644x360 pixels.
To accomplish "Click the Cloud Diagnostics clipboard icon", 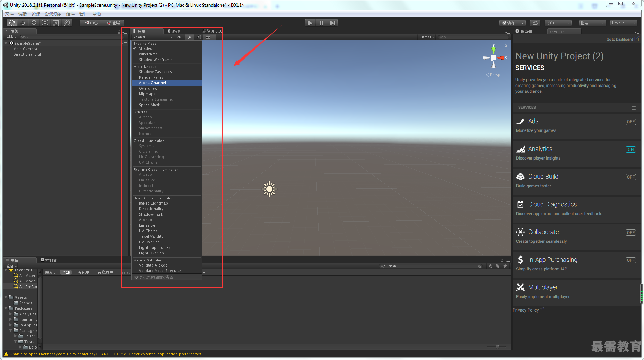I will click(520, 204).
